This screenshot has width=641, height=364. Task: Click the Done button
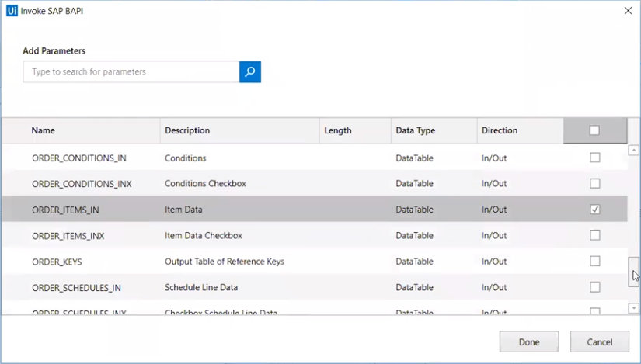coord(529,341)
